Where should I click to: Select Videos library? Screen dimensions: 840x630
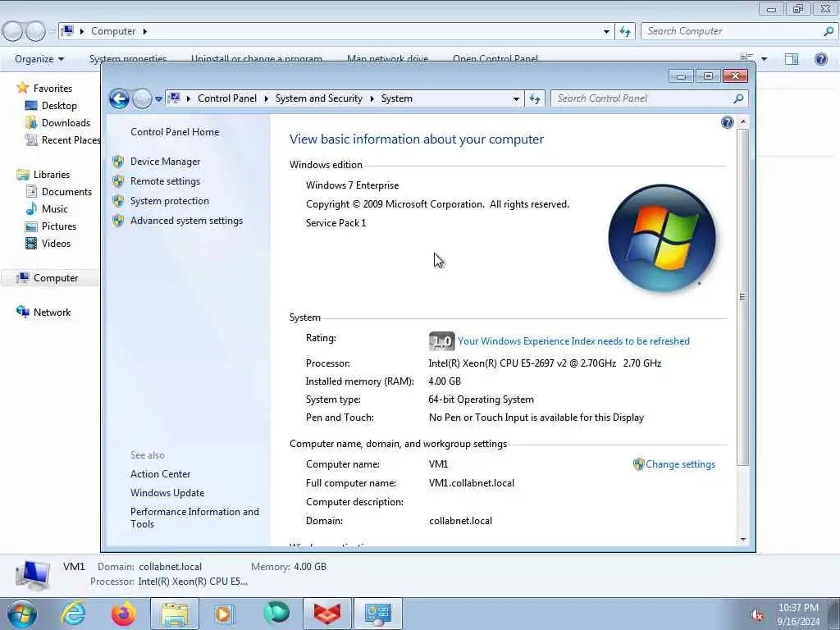coord(56,243)
